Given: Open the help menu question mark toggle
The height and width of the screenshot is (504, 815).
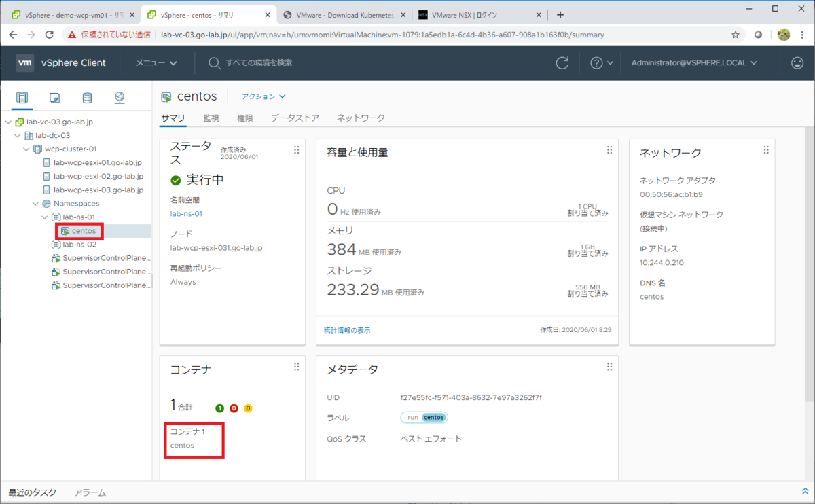Looking at the screenshot, I should point(598,62).
